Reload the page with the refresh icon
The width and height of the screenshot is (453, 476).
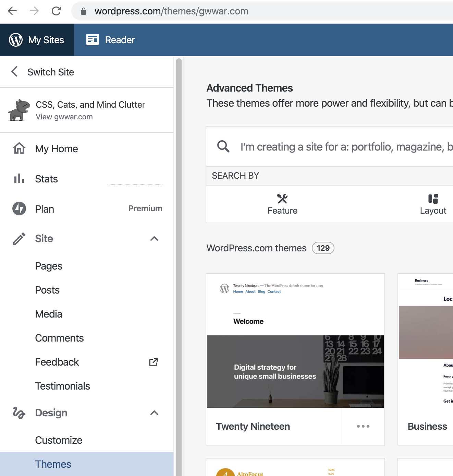(56, 11)
